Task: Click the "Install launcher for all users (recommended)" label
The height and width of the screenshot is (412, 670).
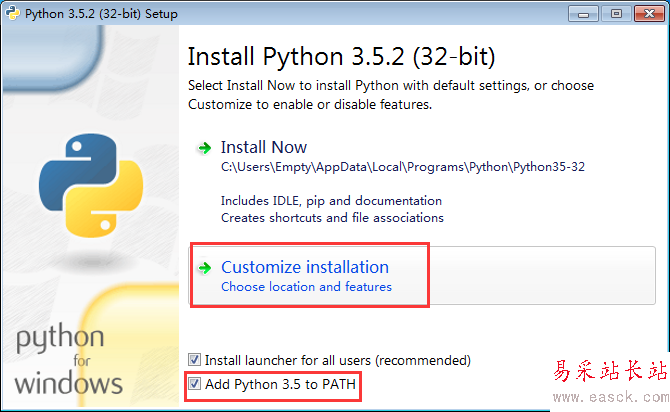Action: tap(337, 359)
